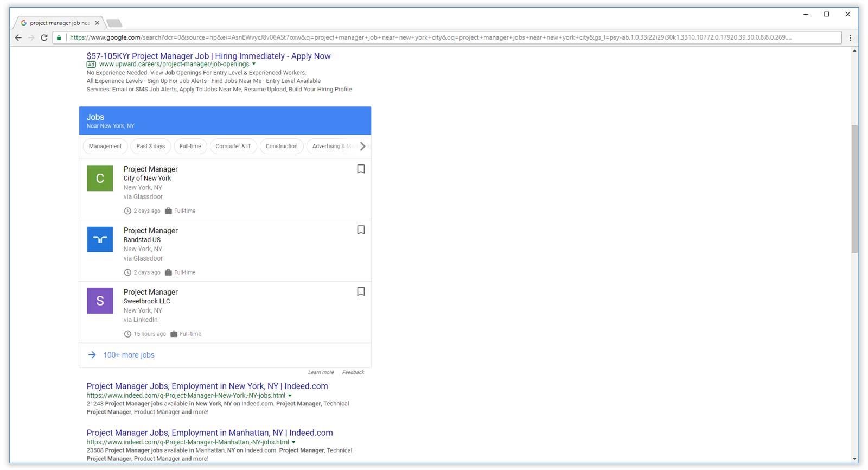Go back with the browser back arrow
Screen dimensions: 868x470
(18, 37)
